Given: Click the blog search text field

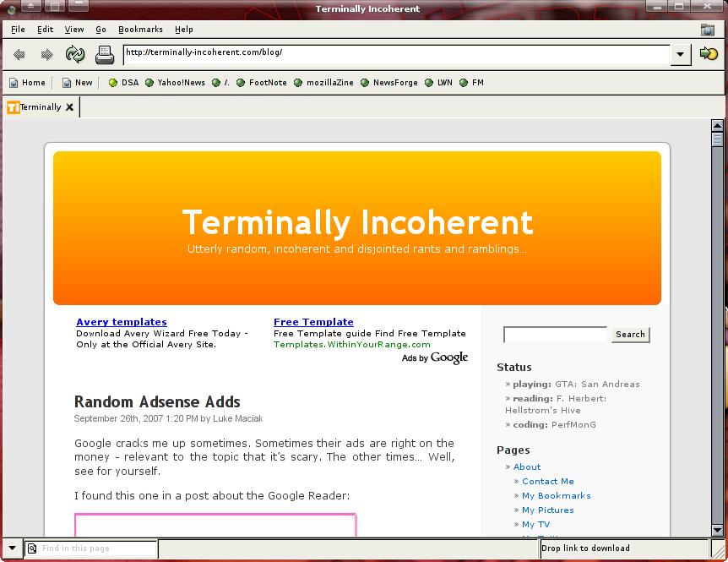Looking at the screenshot, I should [555, 335].
